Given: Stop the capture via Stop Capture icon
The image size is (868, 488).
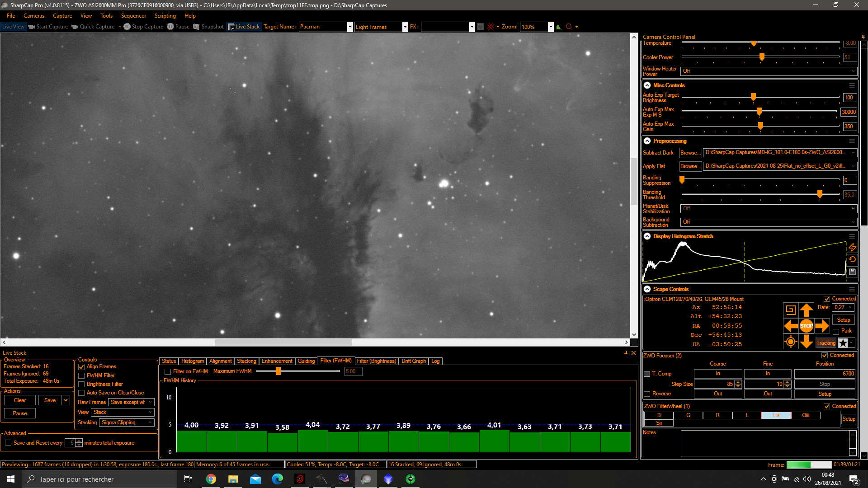Looking at the screenshot, I should (127, 27).
